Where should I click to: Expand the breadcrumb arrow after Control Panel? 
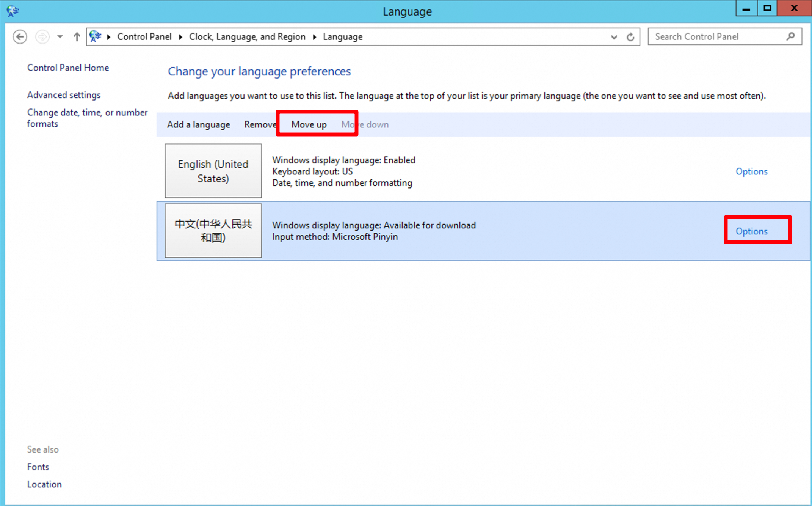pos(180,37)
